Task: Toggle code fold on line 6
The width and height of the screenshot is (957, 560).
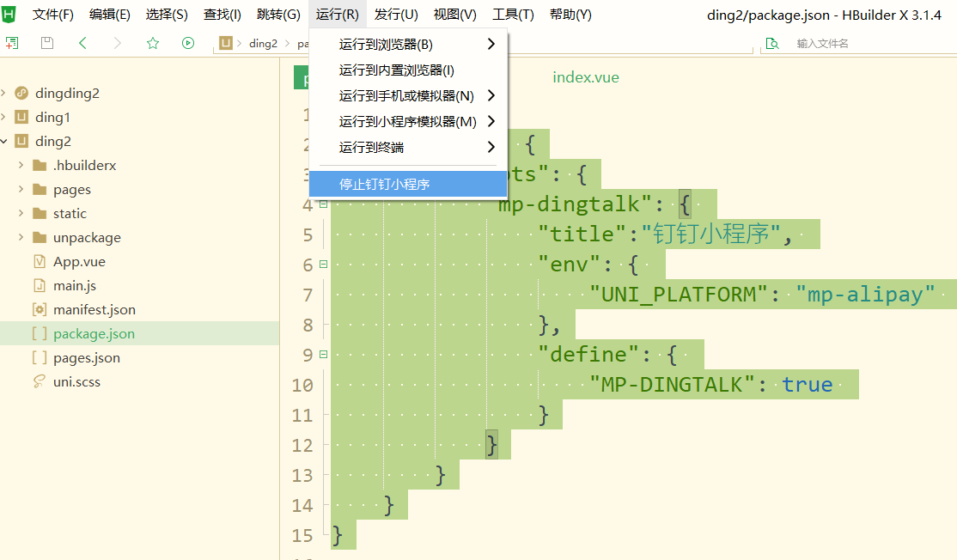Action: 323,265
